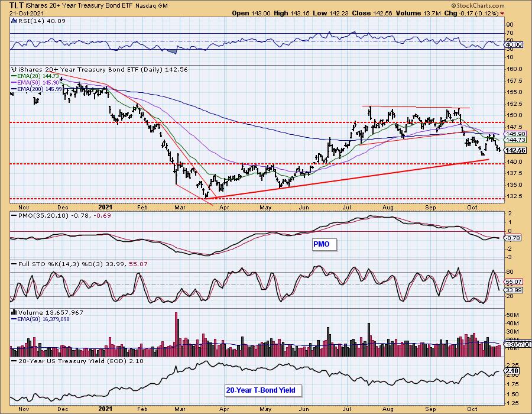Click the tall March volume spike bar
The height and width of the screenshot is (414, 532).
(176, 334)
